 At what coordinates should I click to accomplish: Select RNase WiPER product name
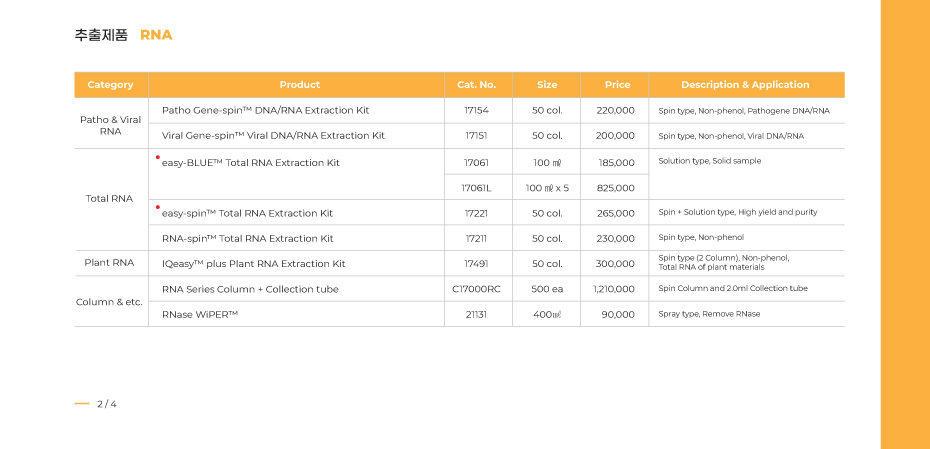(200, 314)
